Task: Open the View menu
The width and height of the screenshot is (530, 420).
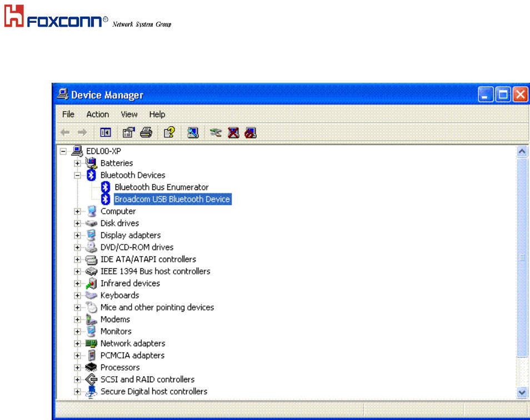Action: click(129, 114)
